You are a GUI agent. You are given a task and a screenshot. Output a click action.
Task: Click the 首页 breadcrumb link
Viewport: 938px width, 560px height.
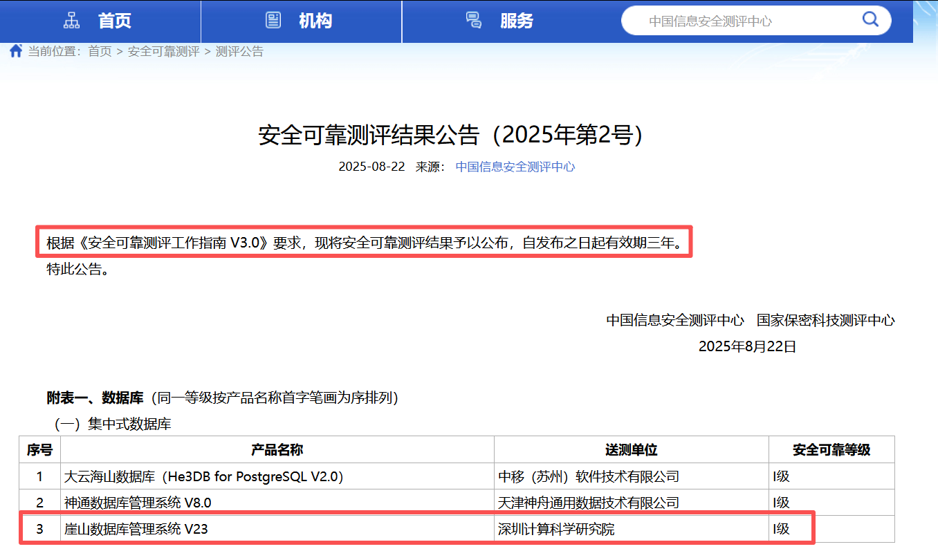(x=99, y=51)
